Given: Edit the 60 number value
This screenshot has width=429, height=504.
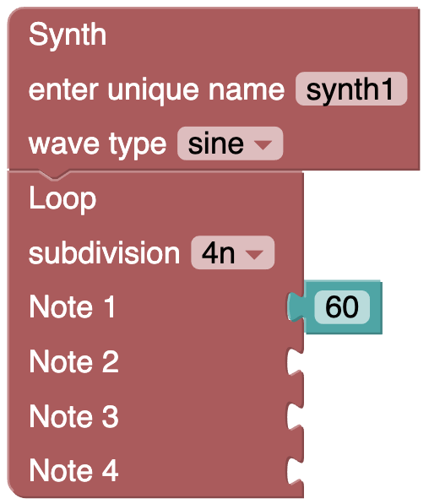Looking at the screenshot, I should pyautogui.click(x=342, y=307).
